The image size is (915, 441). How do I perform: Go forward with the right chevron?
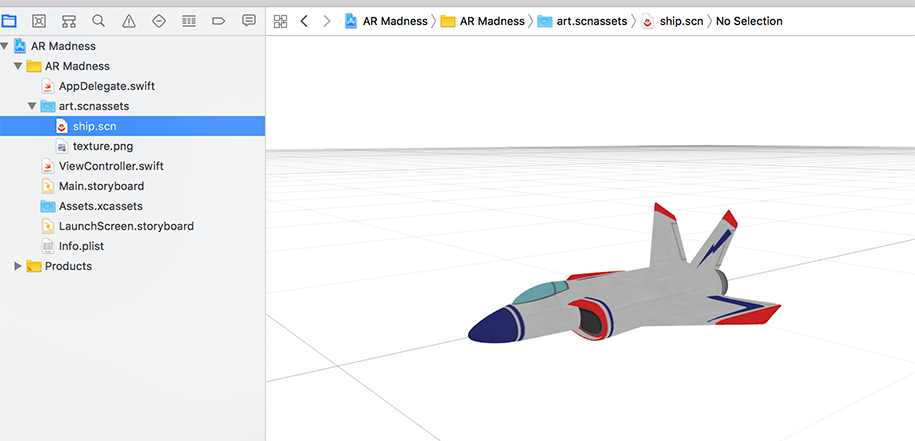pyautogui.click(x=327, y=22)
